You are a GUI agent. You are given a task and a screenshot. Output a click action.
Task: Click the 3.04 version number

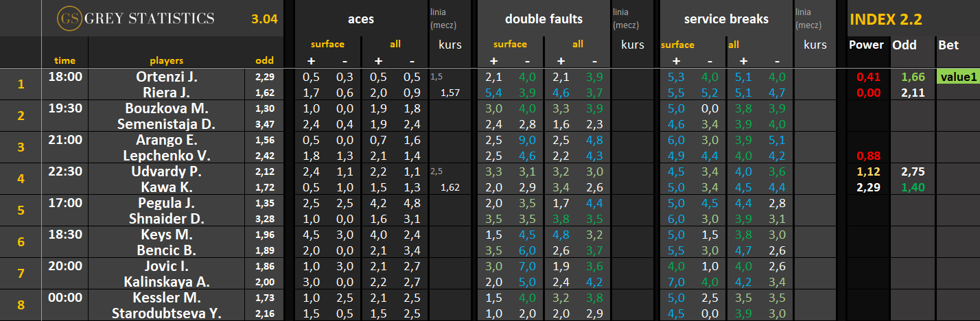click(264, 19)
